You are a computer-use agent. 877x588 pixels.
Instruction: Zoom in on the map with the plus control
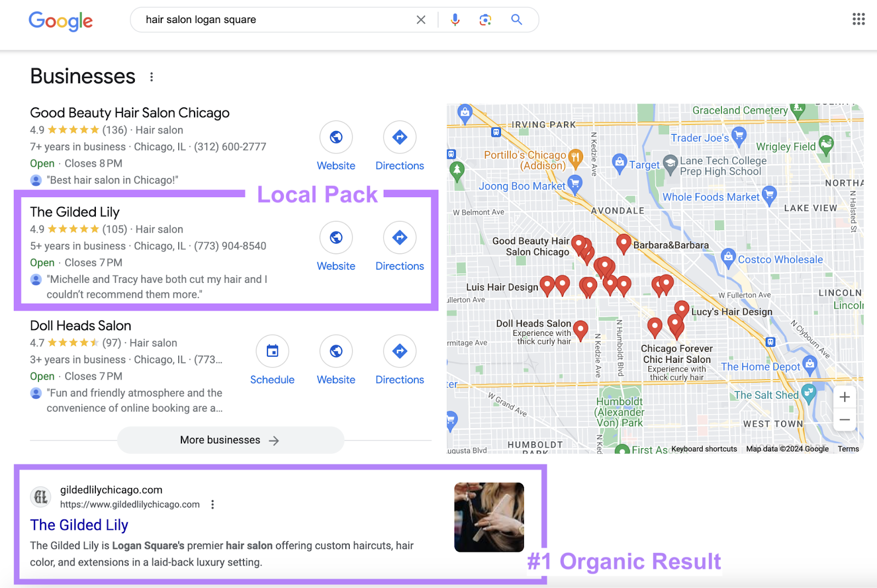844,397
